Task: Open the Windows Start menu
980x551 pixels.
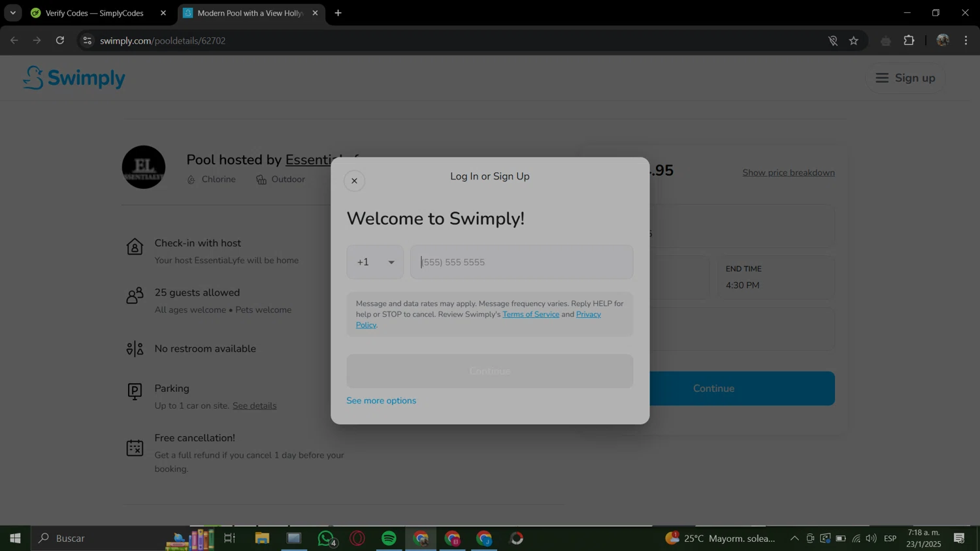Action: [15, 538]
